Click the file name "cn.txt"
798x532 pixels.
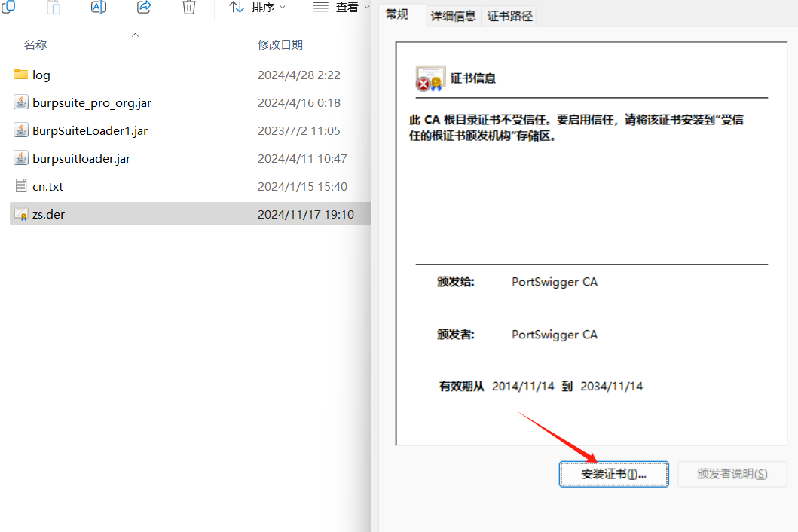pos(47,187)
